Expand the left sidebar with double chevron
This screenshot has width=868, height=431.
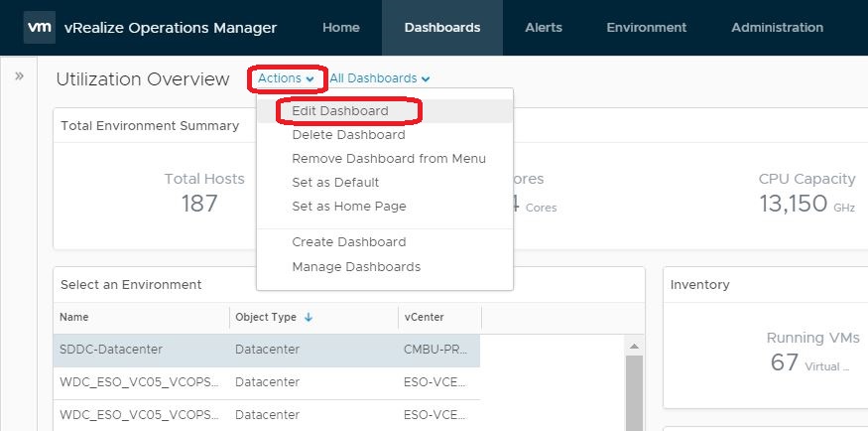coord(19,76)
